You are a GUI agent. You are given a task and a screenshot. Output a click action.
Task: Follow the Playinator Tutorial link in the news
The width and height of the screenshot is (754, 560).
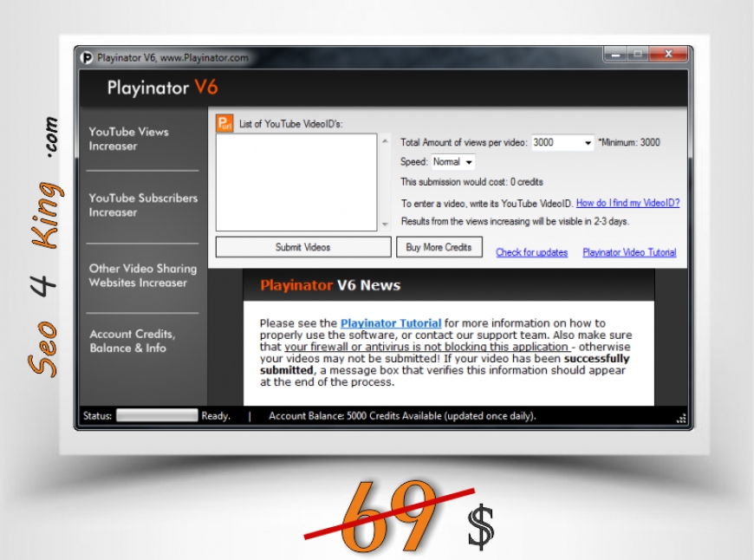(391, 322)
